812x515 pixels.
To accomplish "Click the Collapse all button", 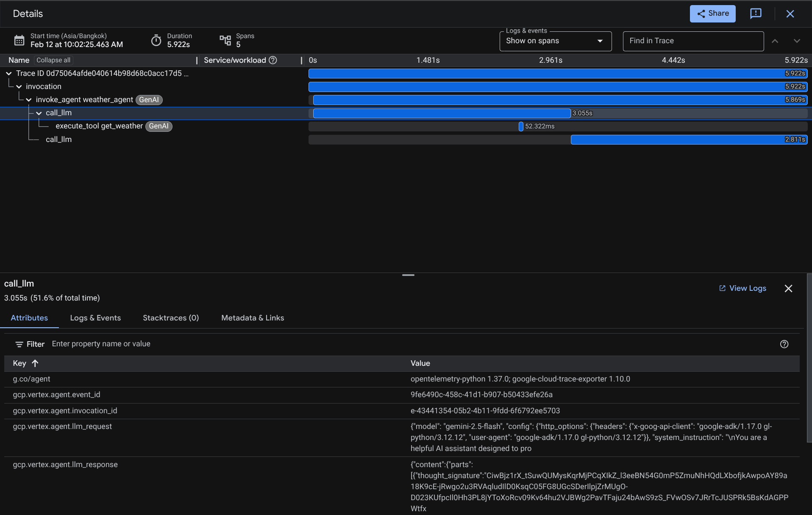I will click(53, 60).
